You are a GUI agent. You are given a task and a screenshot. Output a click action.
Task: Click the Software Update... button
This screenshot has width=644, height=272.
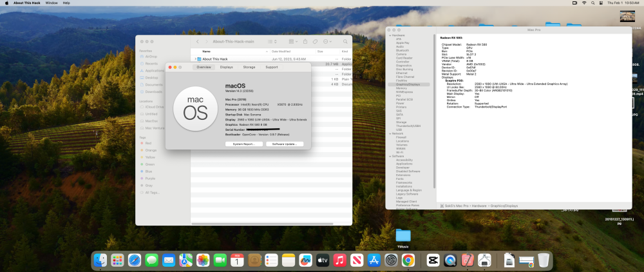[285, 144]
